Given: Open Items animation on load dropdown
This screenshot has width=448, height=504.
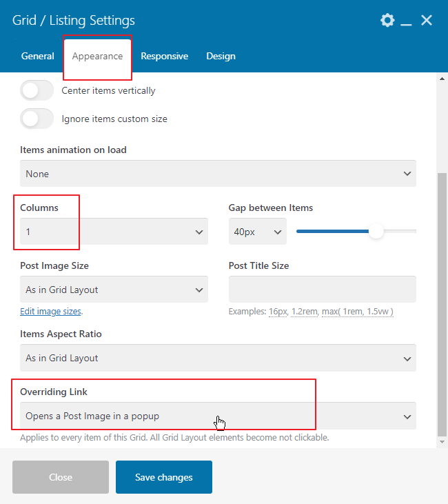Looking at the screenshot, I should coord(218,174).
